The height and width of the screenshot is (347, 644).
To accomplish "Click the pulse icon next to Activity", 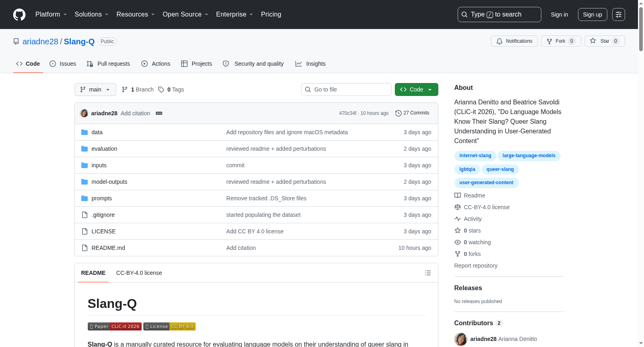I will pyautogui.click(x=458, y=219).
